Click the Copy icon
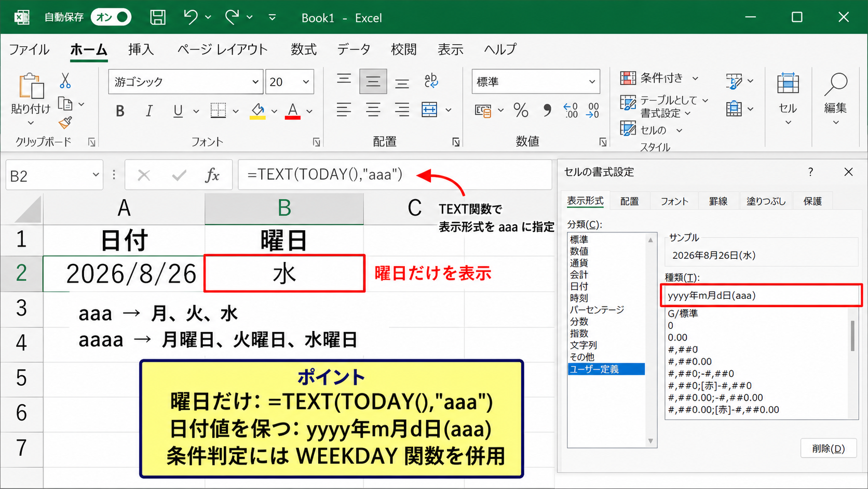The width and height of the screenshot is (868, 489). coord(65,104)
